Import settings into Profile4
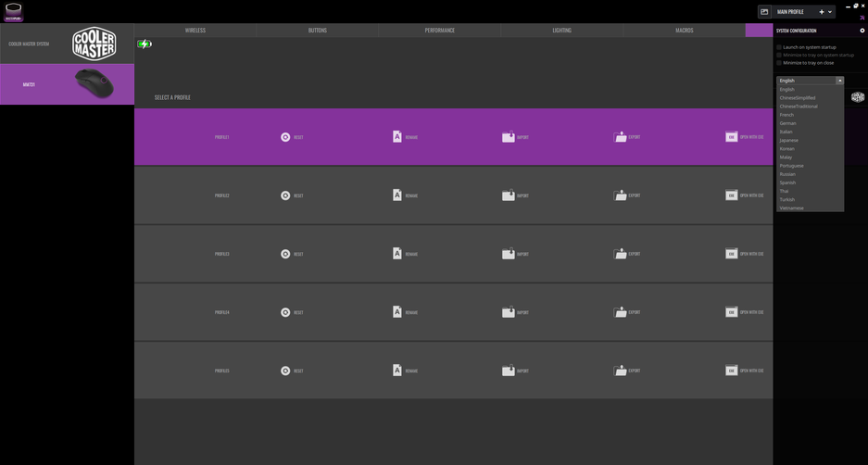868x465 pixels. pyautogui.click(x=509, y=311)
